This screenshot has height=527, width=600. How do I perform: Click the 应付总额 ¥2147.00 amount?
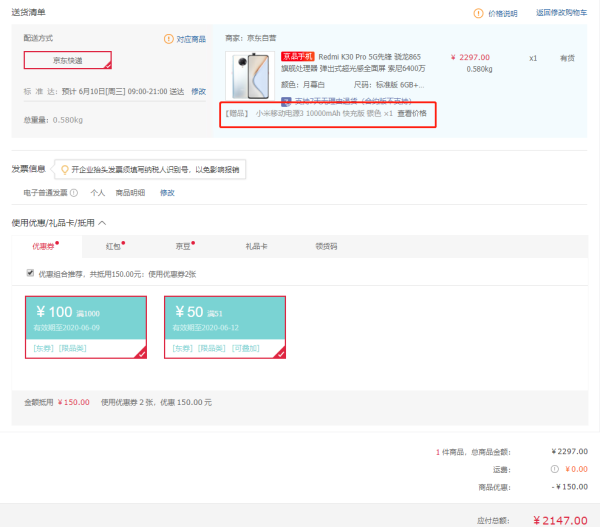pyautogui.click(x=560, y=520)
